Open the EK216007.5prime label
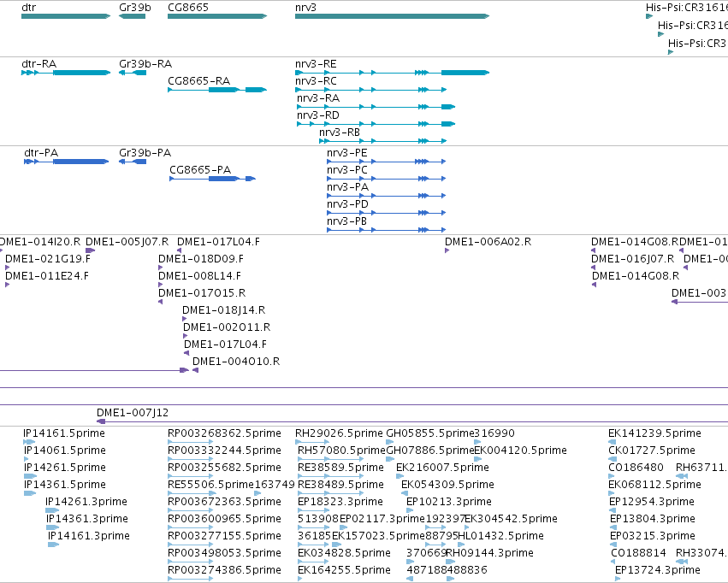 coord(442,468)
